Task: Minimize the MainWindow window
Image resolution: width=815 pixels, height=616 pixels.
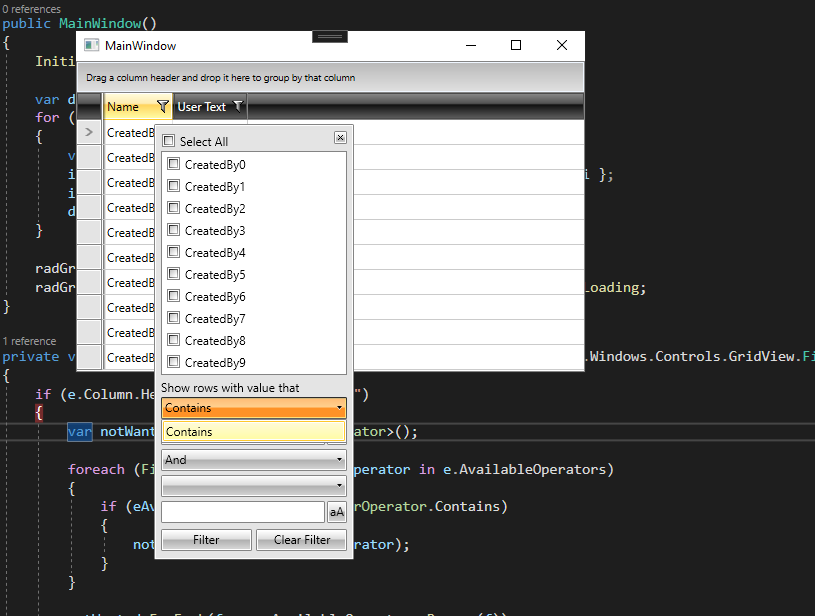Action: tap(470, 45)
